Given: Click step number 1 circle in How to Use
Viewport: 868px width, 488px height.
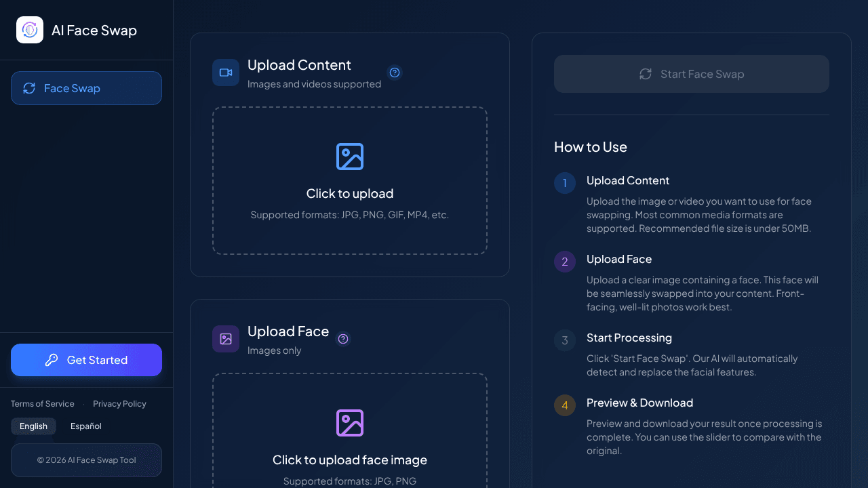Looking at the screenshot, I should tap(565, 183).
